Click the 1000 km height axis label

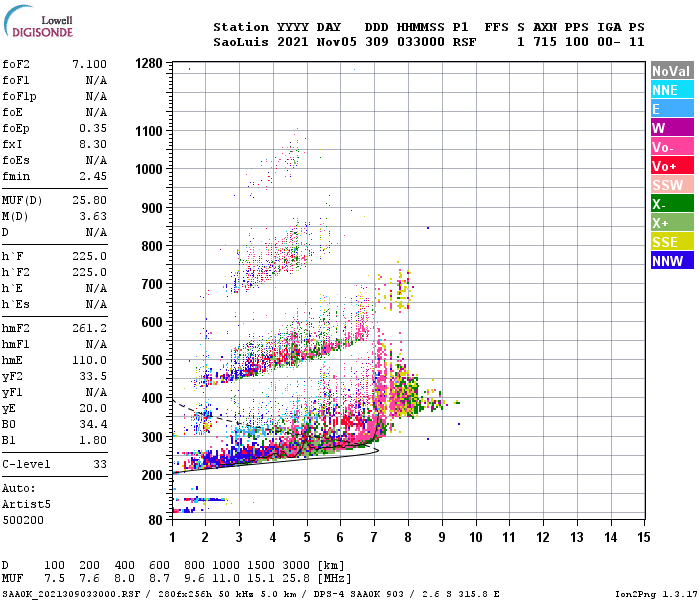point(149,169)
